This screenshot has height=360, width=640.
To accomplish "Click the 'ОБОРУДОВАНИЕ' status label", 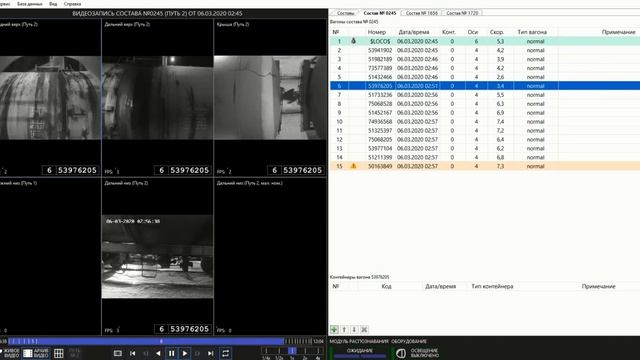I will click(x=409, y=341).
